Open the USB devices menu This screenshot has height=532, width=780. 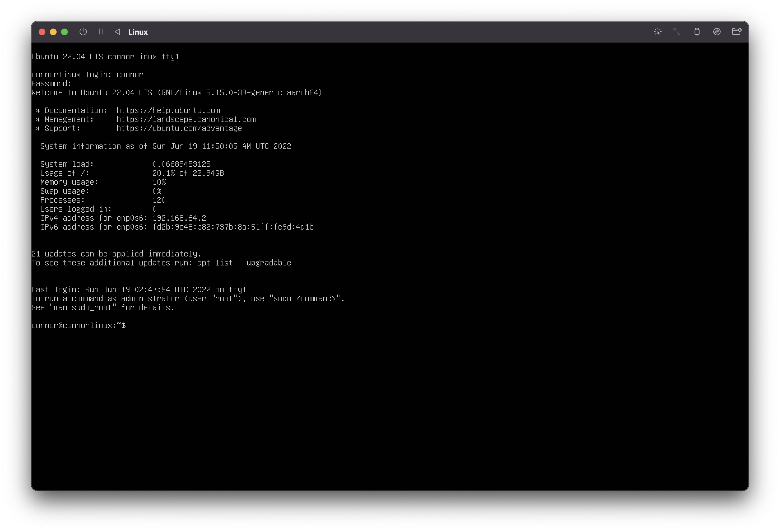(697, 32)
